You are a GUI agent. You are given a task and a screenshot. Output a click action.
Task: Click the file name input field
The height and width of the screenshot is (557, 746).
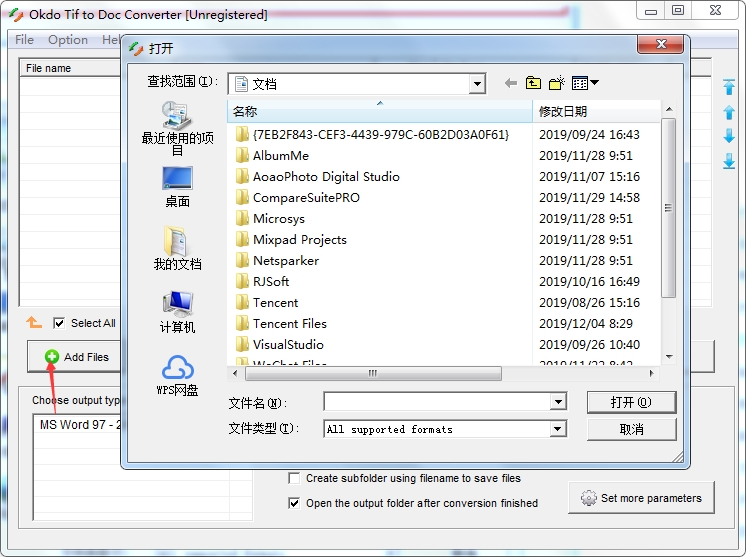(437, 402)
